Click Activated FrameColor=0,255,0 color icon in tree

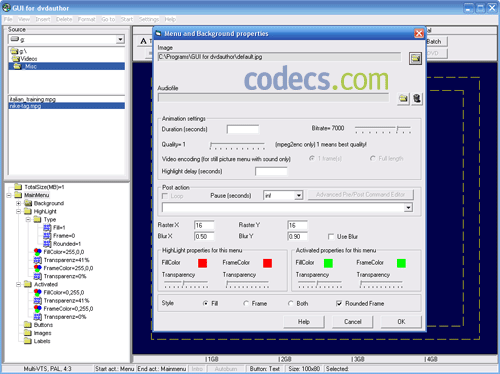tap(38, 309)
